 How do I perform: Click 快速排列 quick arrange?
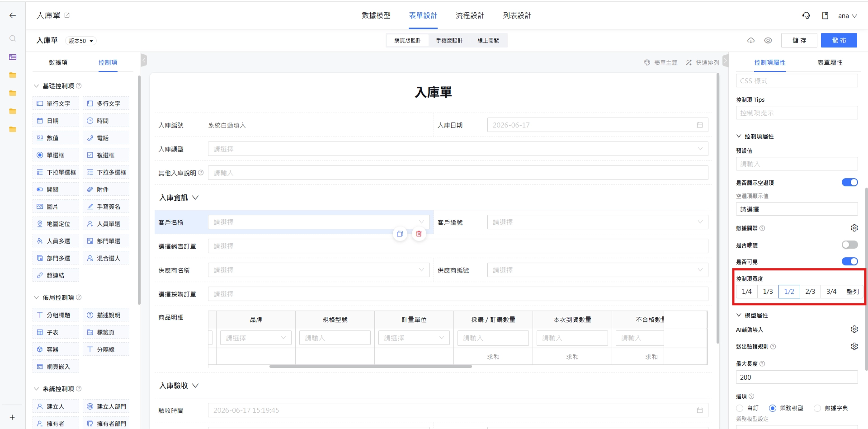tap(702, 62)
